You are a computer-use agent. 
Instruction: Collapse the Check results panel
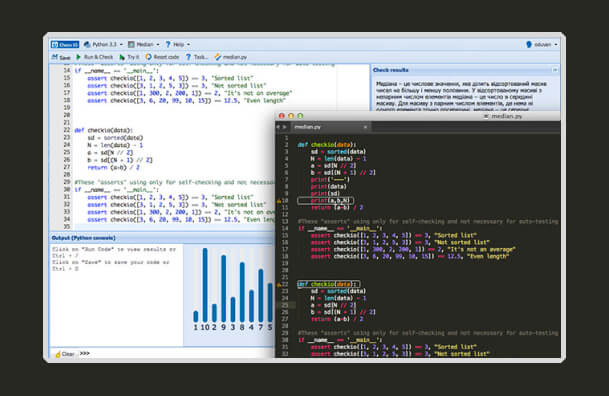point(555,70)
